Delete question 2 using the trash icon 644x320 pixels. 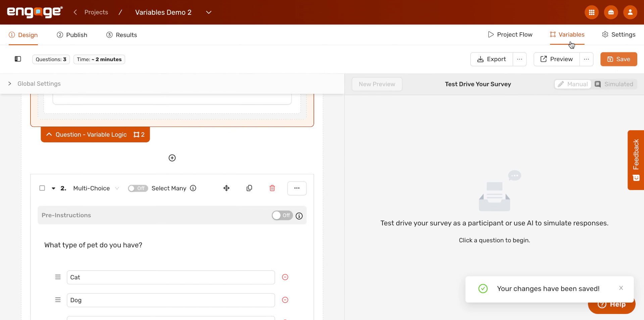[x=272, y=188]
